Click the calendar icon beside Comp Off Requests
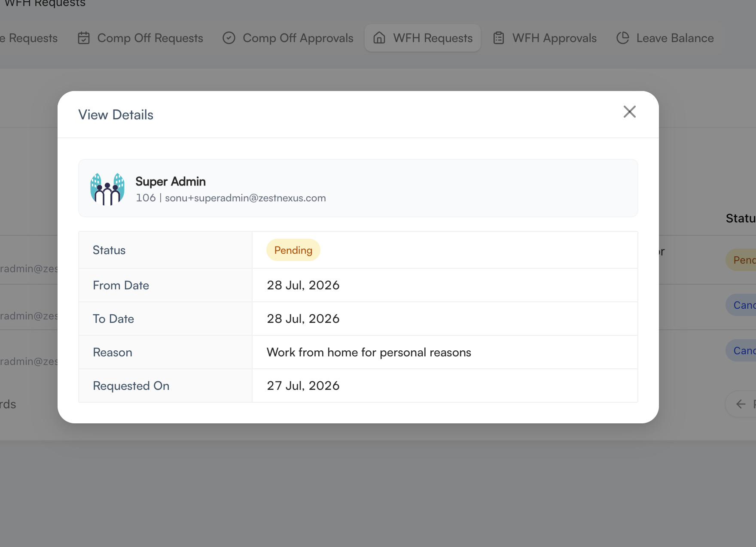The height and width of the screenshot is (547, 756). (84, 38)
